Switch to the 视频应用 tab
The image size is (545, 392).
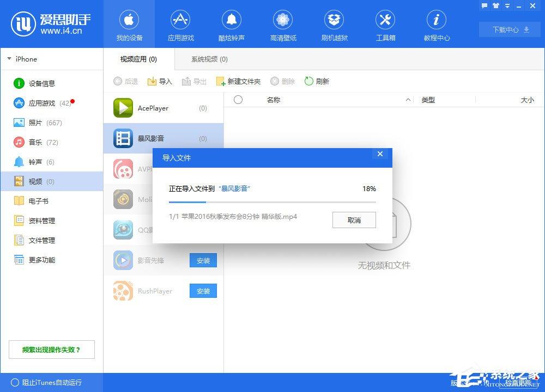(138, 59)
